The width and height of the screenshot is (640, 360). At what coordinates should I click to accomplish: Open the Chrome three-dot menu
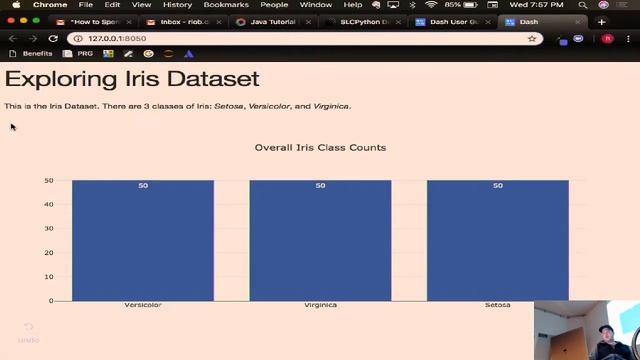[x=628, y=38]
